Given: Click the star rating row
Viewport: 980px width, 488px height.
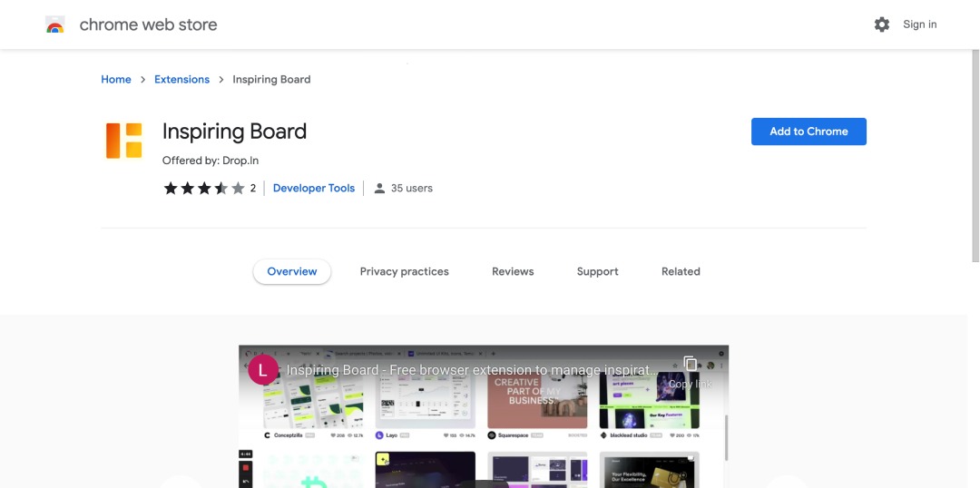Looking at the screenshot, I should click(204, 188).
